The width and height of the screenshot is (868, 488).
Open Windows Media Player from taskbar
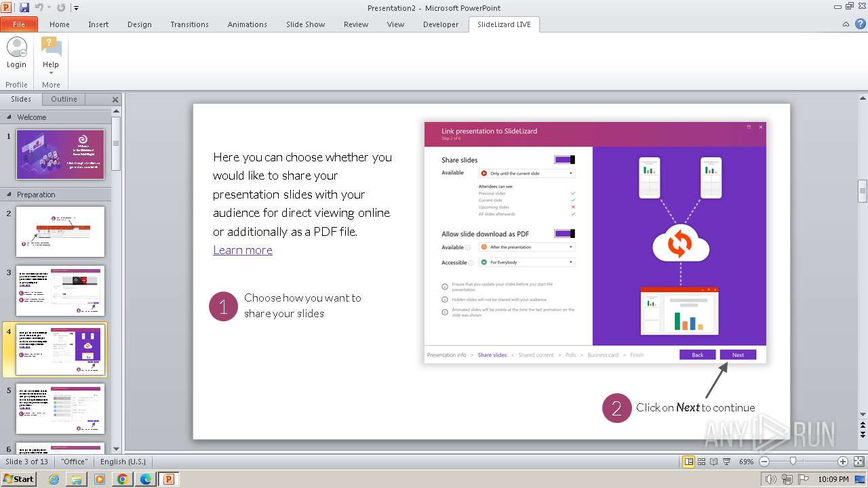coord(100,479)
